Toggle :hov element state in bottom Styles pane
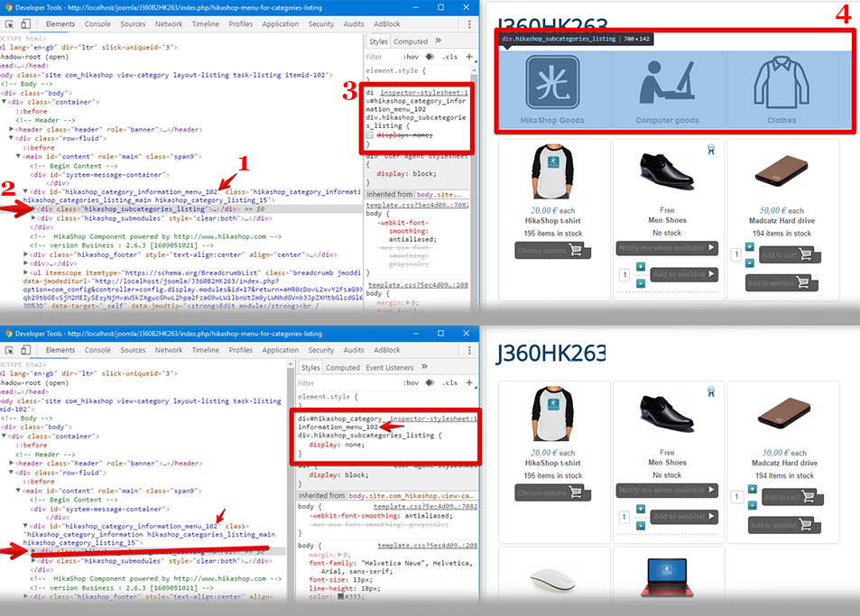860x616 pixels. [x=411, y=383]
